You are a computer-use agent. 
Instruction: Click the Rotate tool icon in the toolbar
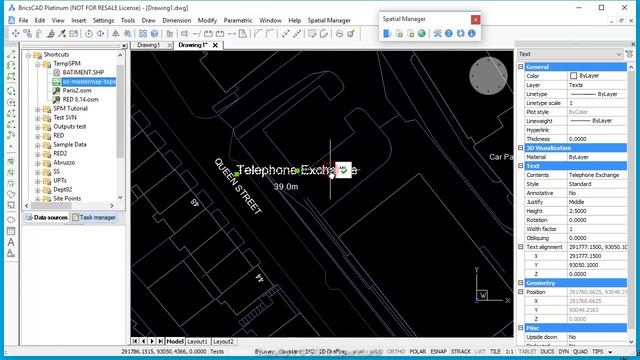[x=89, y=33]
